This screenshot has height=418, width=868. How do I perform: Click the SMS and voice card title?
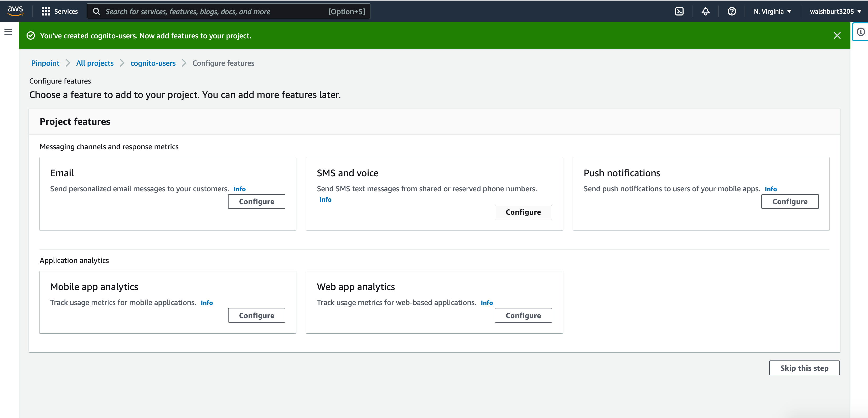pos(347,173)
